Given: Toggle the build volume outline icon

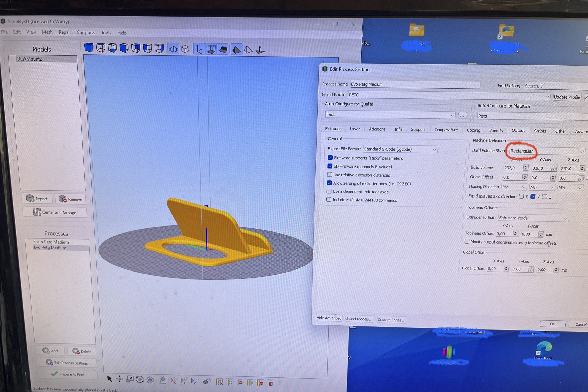Looking at the screenshot, I should point(211,49).
